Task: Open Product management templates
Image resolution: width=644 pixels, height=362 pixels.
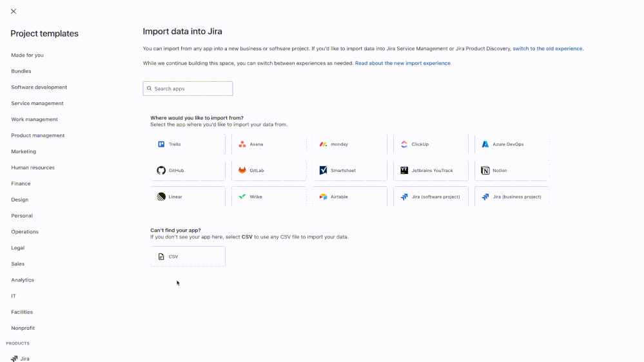Action: 38,135
